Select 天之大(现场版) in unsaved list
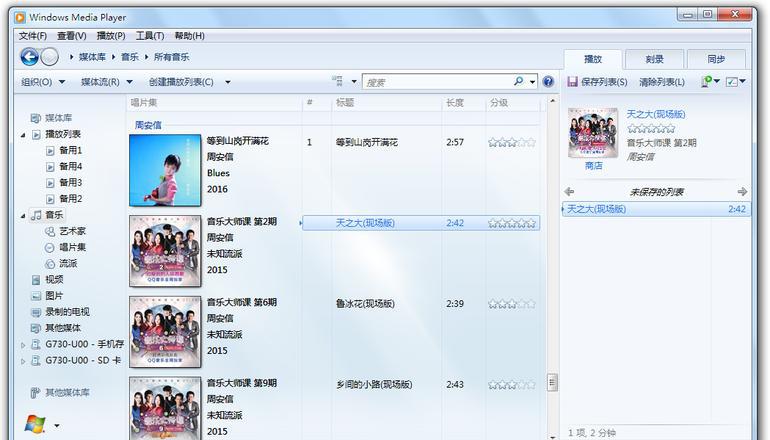The image size is (770, 440). click(656, 209)
